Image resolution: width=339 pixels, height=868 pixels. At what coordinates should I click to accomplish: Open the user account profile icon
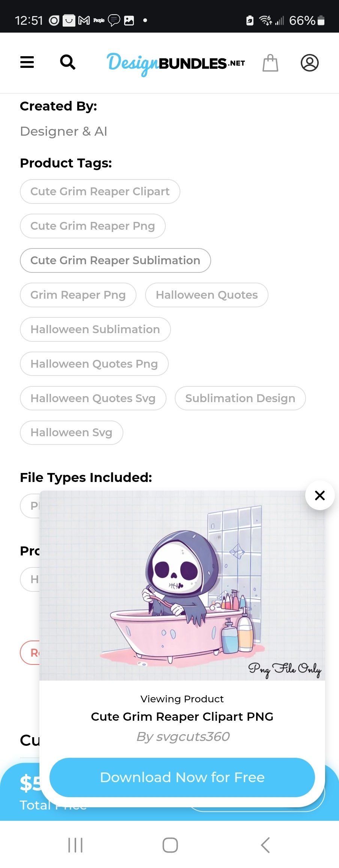pyautogui.click(x=310, y=63)
